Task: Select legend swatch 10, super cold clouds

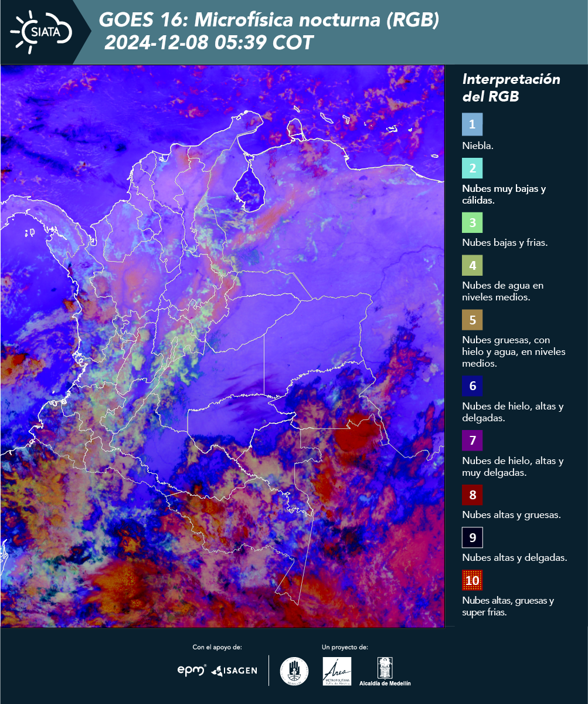Action: click(x=472, y=581)
